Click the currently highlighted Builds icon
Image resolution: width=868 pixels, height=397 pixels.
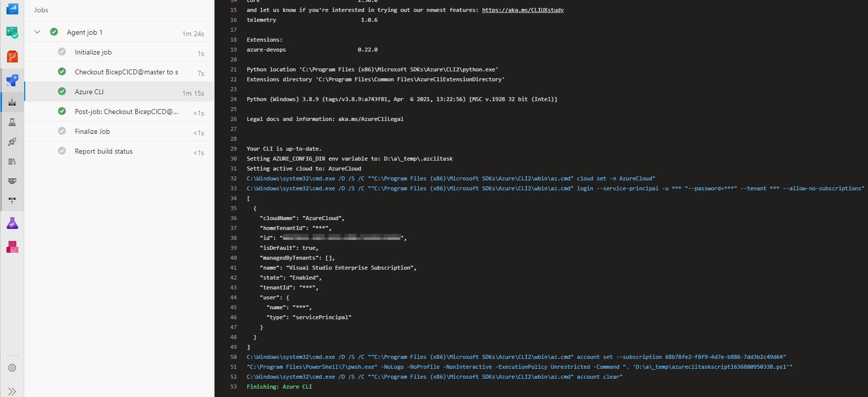(x=12, y=102)
